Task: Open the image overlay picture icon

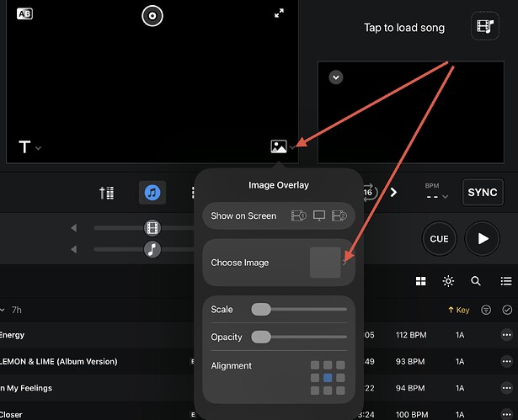Action: click(279, 146)
